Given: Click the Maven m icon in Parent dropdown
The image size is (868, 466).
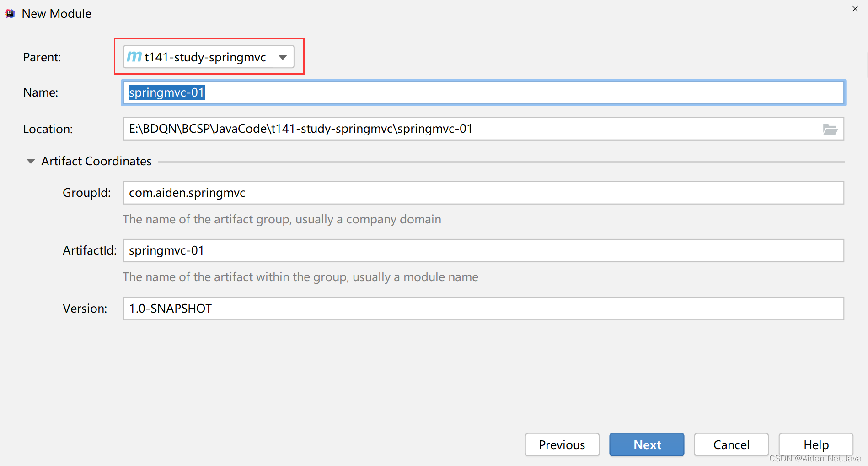Looking at the screenshot, I should (x=134, y=57).
